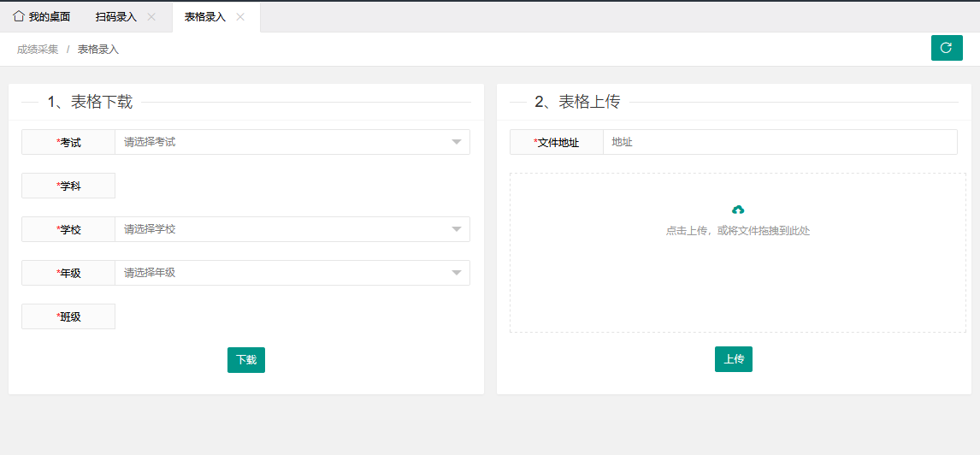Open the 请选择考试 exam dropdown
The width and height of the screenshot is (980, 455).
282,142
